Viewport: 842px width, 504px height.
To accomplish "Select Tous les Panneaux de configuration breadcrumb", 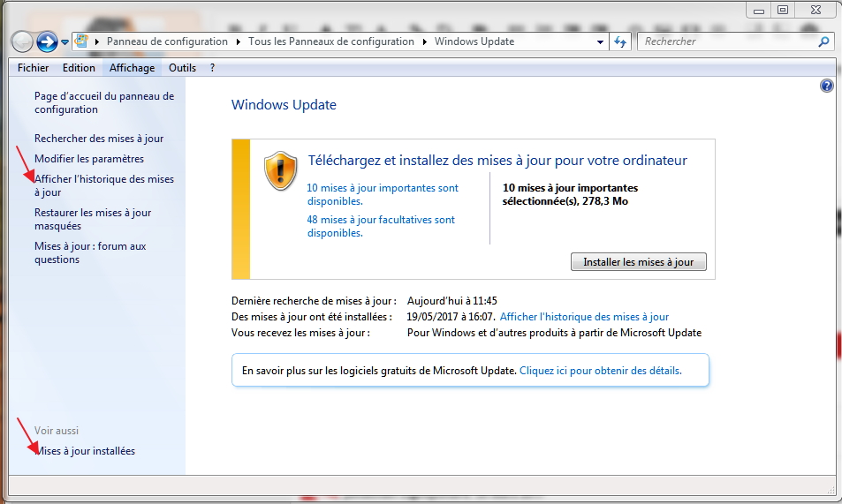I will click(330, 41).
